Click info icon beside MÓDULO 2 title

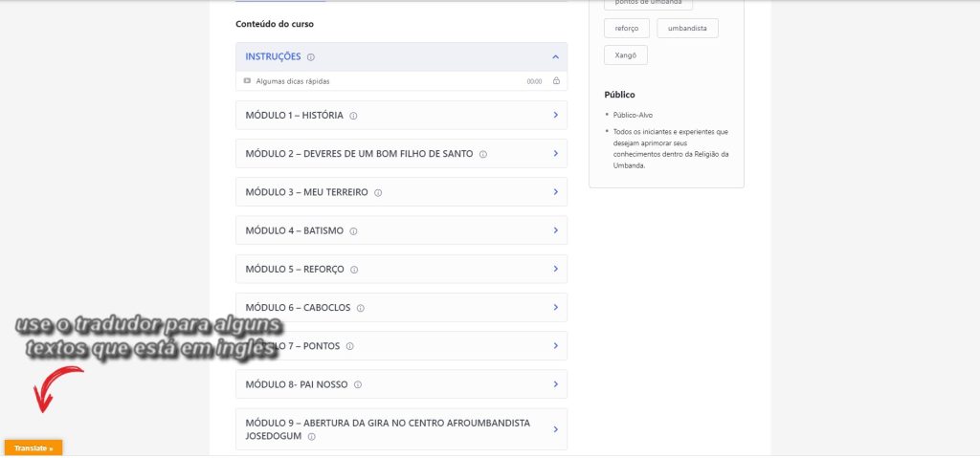(483, 154)
